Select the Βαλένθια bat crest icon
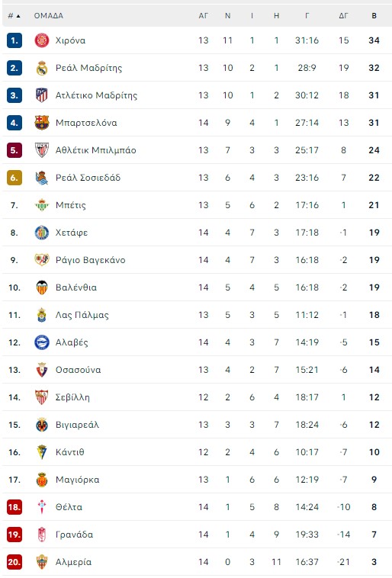 click(x=42, y=287)
